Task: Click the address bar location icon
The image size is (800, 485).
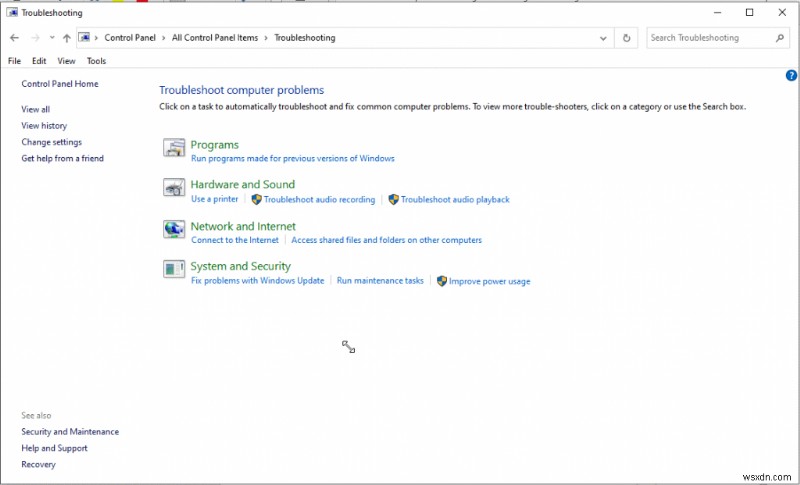Action: pyautogui.click(x=84, y=37)
